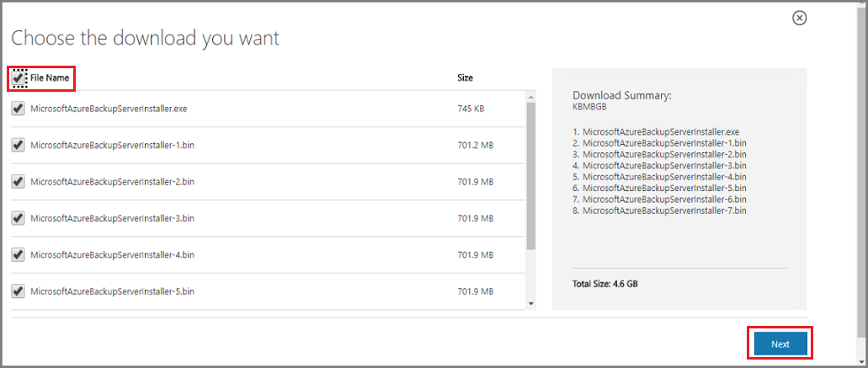Click the 701.2 MB size value

pyautogui.click(x=475, y=145)
